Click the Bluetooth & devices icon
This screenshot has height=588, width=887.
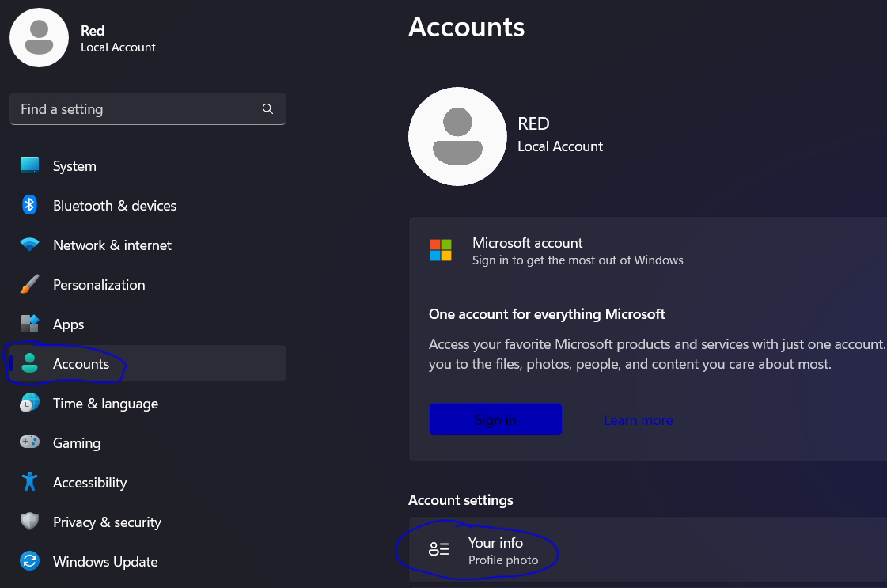(x=29, y=205)
